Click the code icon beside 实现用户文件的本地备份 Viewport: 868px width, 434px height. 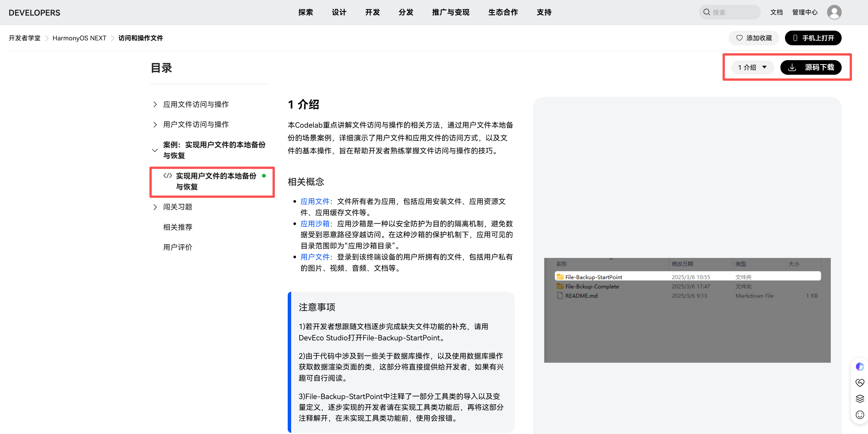coord(167,176)
